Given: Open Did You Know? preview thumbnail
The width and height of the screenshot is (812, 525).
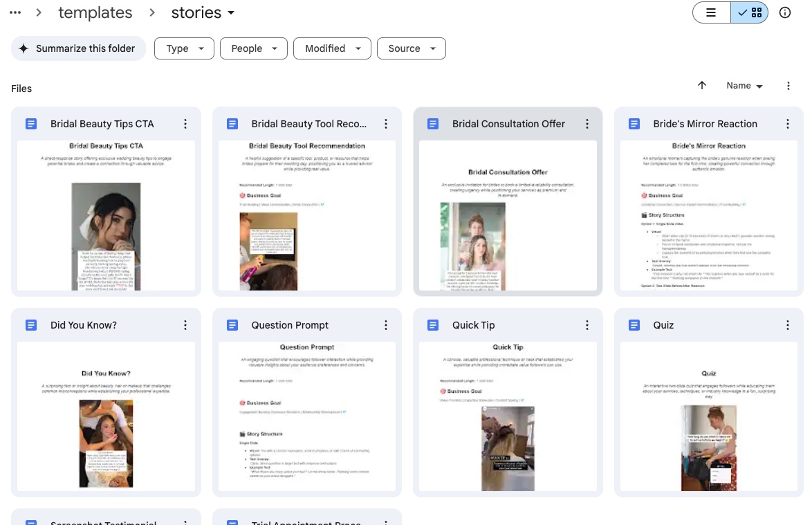Looking at the screenshot, I should point(106,416).
